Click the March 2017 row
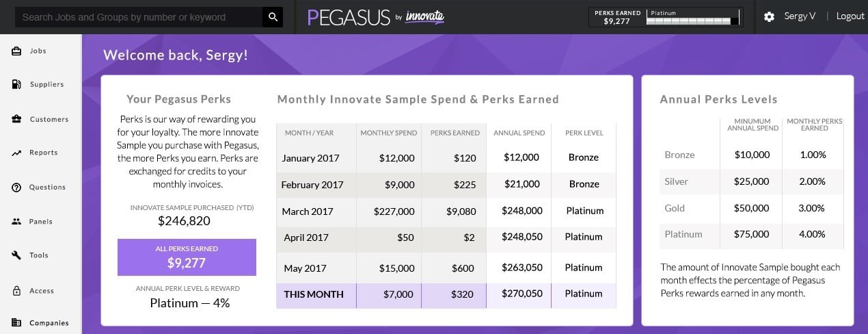Viewport: 868px width, 334px height. click(x=446, y=211)
